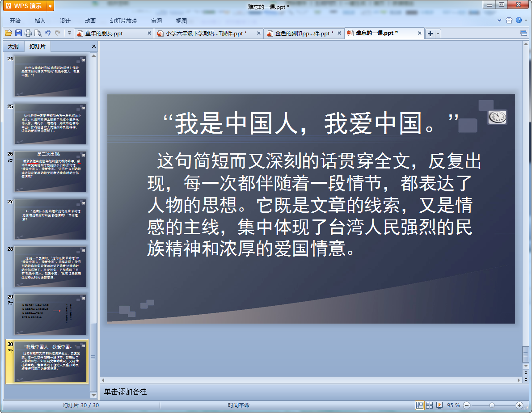Image resolution: width=532 pixels, height=413 pixels.
Task: Open the 审阅 ribbon tab
Action: pos(156,21)
